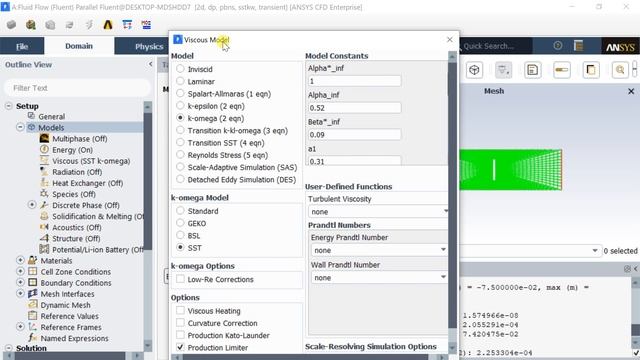The image size is (640, 360).
Task: Click the Radiation model icon
Action: [x=44, y=171]
